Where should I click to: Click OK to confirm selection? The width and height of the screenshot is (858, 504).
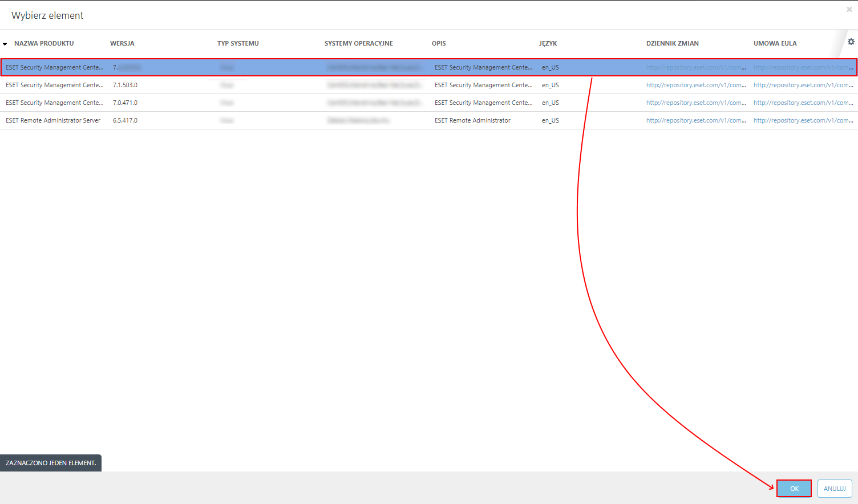(x=794, y=489)
